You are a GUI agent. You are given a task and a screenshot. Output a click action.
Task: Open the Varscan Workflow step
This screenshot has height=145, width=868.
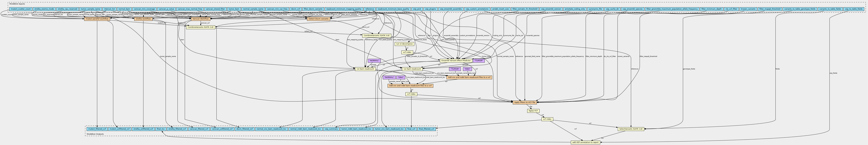coord(200,19)
